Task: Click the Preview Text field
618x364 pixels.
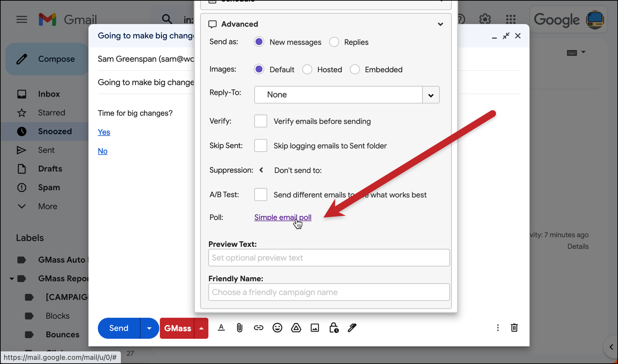Action: (x=329, y=258)
